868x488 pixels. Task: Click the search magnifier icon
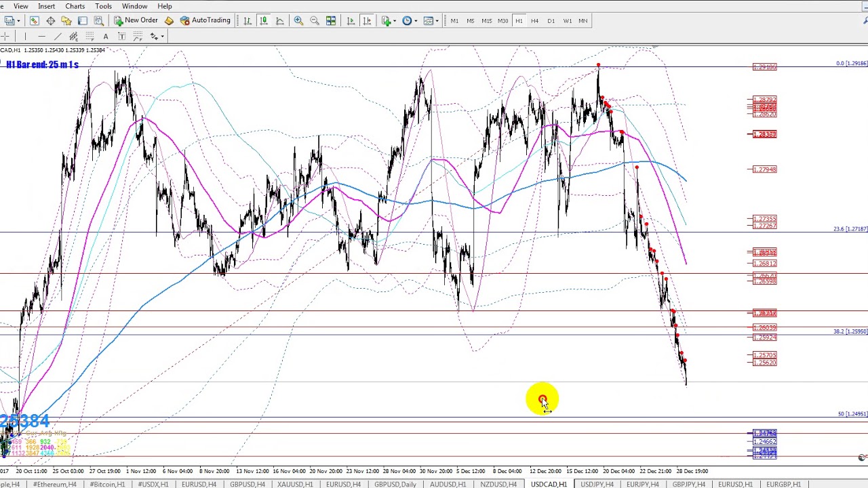(865, 20)
